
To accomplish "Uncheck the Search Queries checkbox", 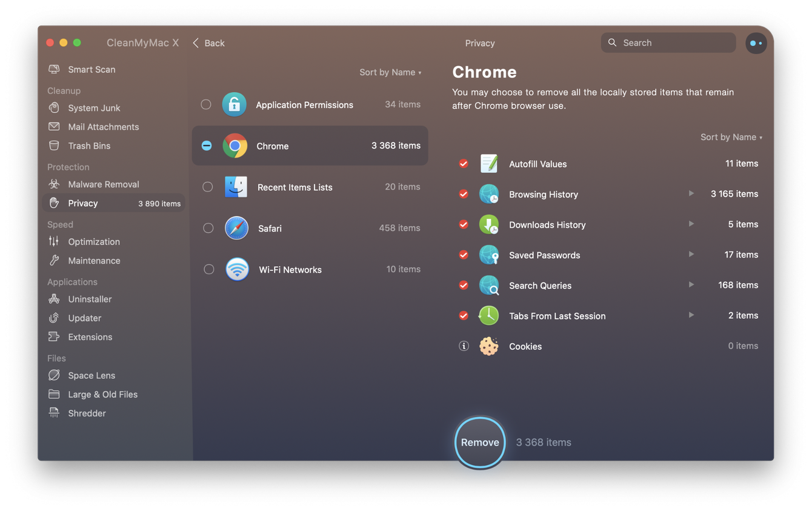I will pos(464,285).
